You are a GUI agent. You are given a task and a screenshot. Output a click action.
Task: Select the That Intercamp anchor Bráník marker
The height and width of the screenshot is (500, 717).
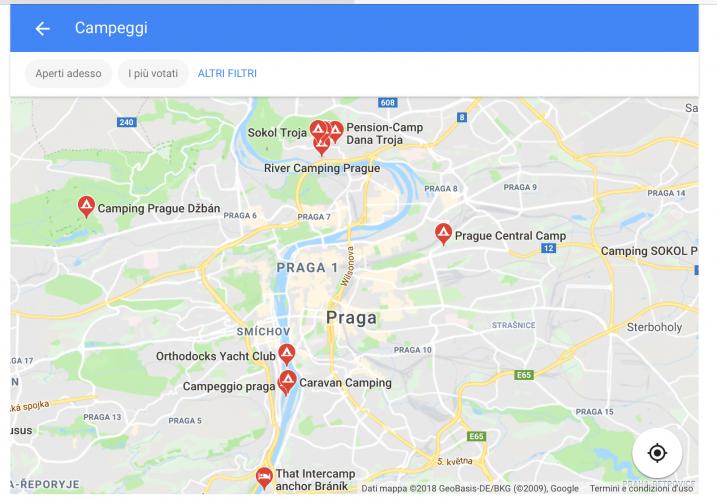[x=264, y=478]
